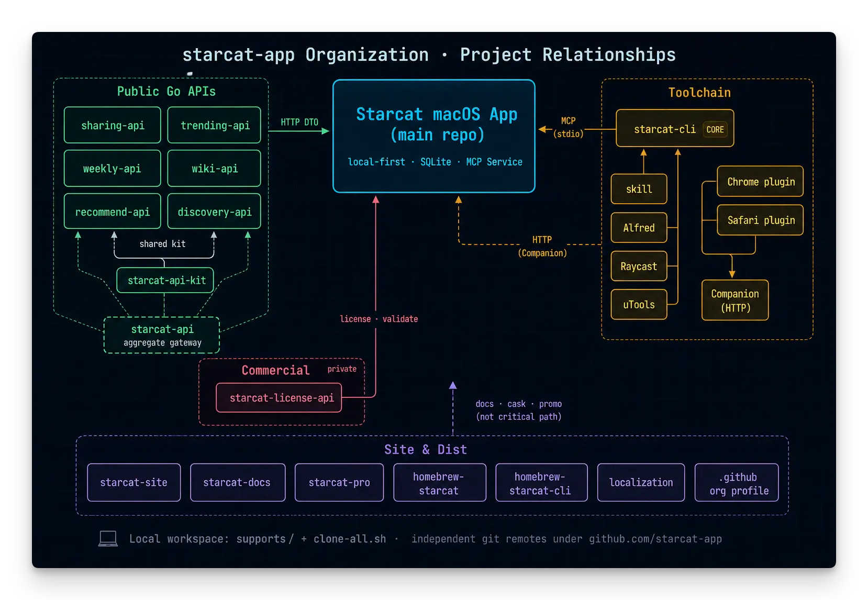Click the .github org profile box
Viewport: 868px width, 600px height.
pyautogui.click(x=737, y=482)
